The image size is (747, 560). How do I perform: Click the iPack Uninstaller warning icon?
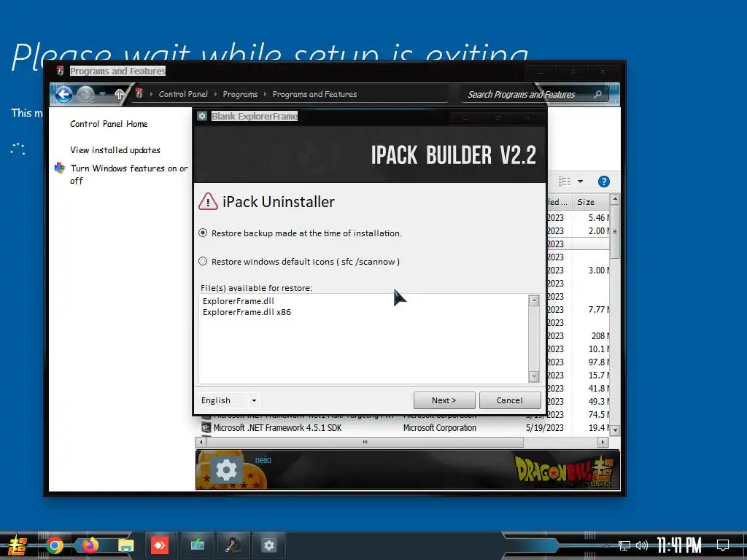tap(208, 201)
